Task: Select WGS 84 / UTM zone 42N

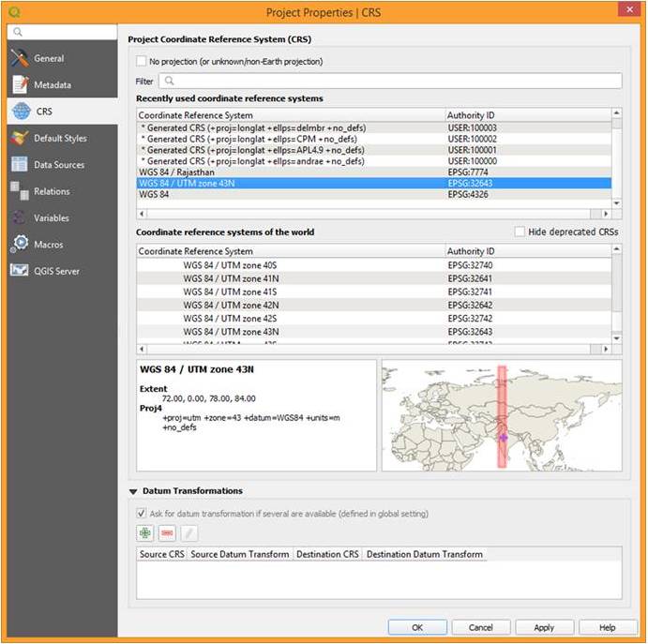Action: (x=373, y=305)
